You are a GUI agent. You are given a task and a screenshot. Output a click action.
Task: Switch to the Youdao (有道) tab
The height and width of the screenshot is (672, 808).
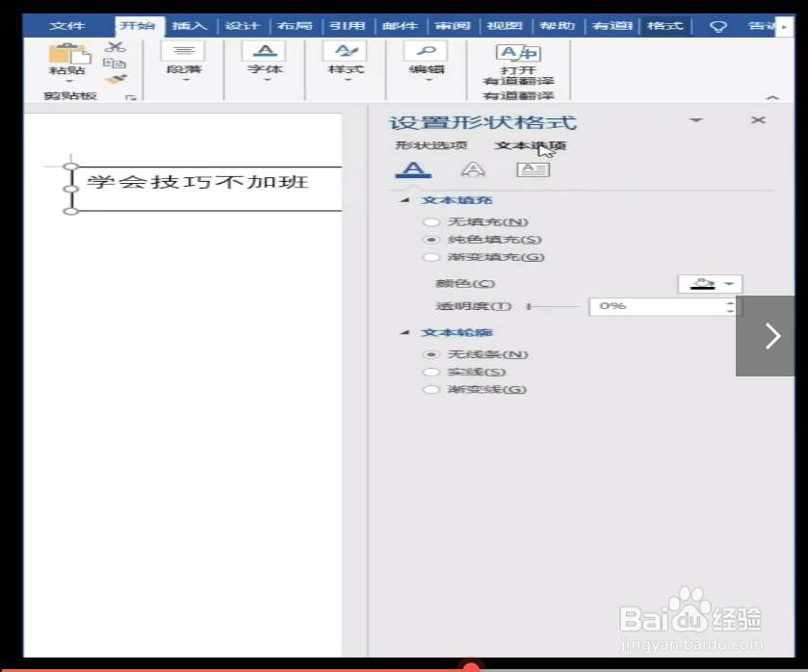(613, 26)
